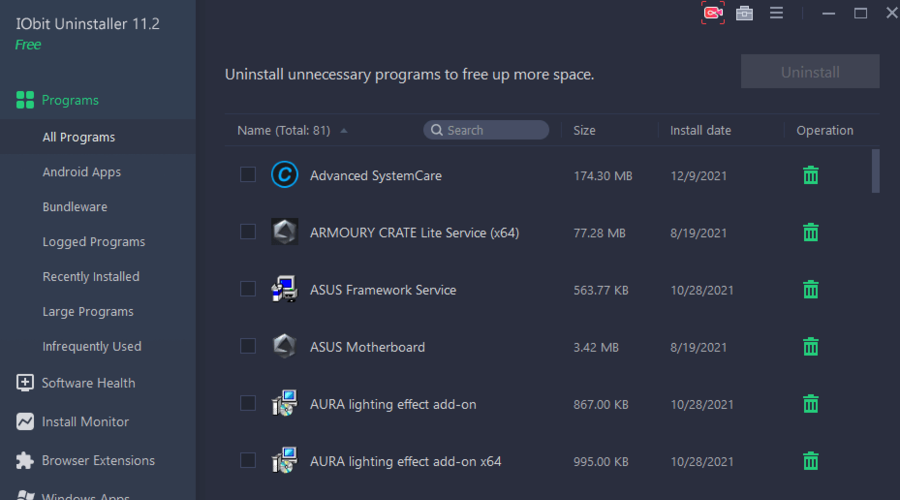Click the Install Monitor sidebar icon

[25, 422]
